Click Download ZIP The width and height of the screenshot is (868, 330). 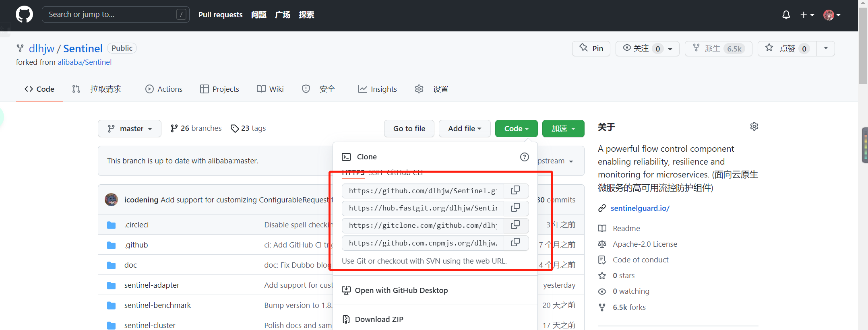tap(373, 319)
